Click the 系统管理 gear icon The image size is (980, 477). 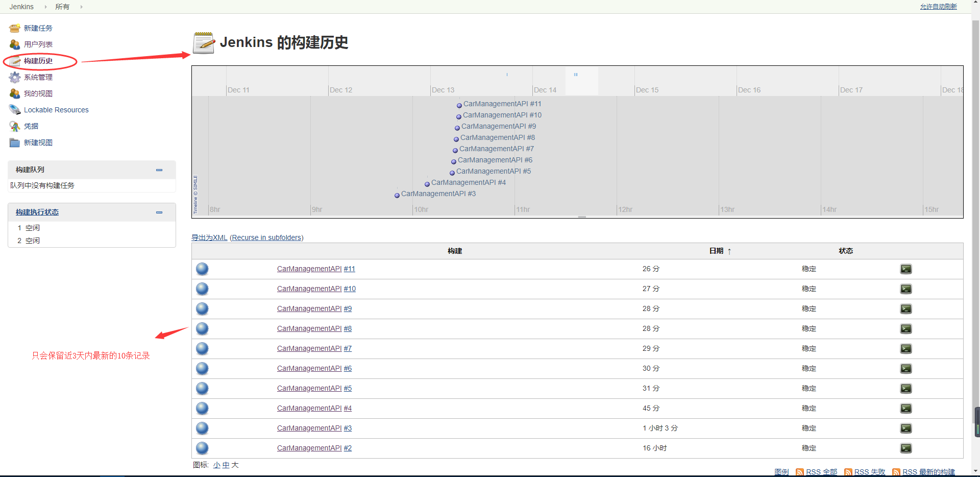[15, 77]
